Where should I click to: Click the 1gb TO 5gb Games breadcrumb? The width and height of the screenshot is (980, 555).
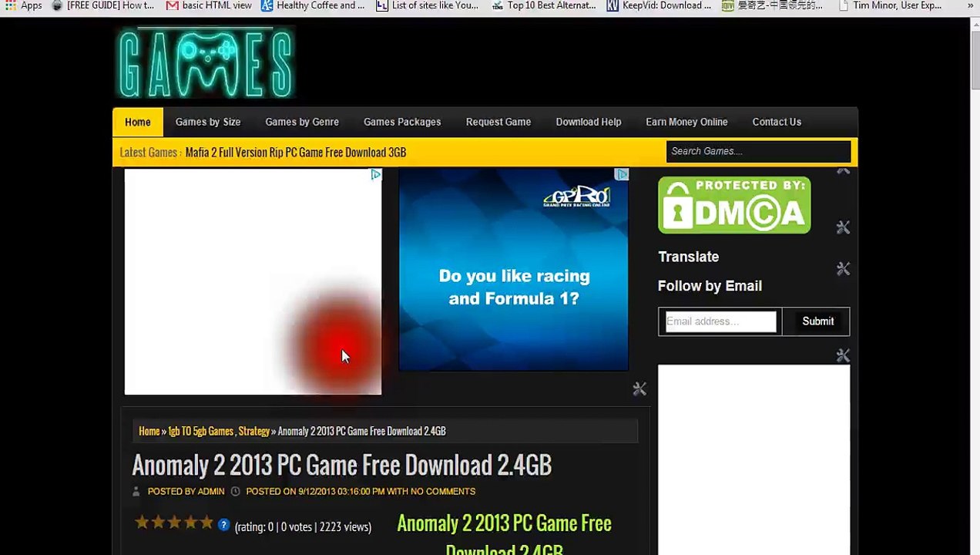pyautogui.click(x=200, y=432)
